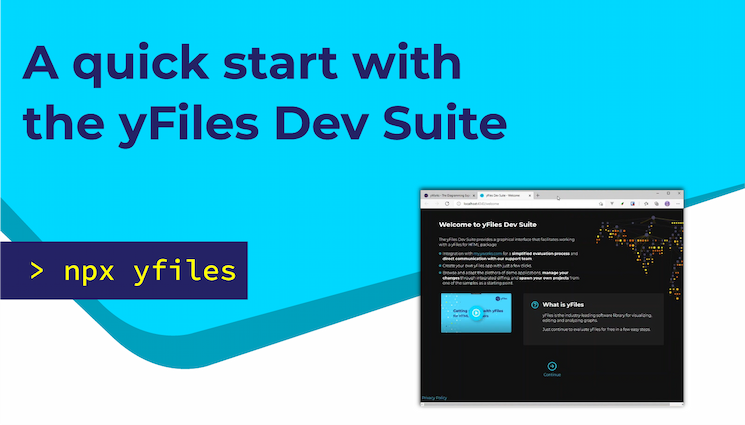Open the browser profile avatar
745x425 pixels.
[666, 203]
